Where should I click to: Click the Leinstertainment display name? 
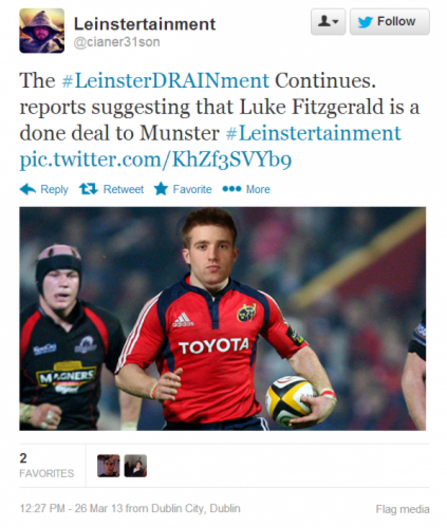145,24
